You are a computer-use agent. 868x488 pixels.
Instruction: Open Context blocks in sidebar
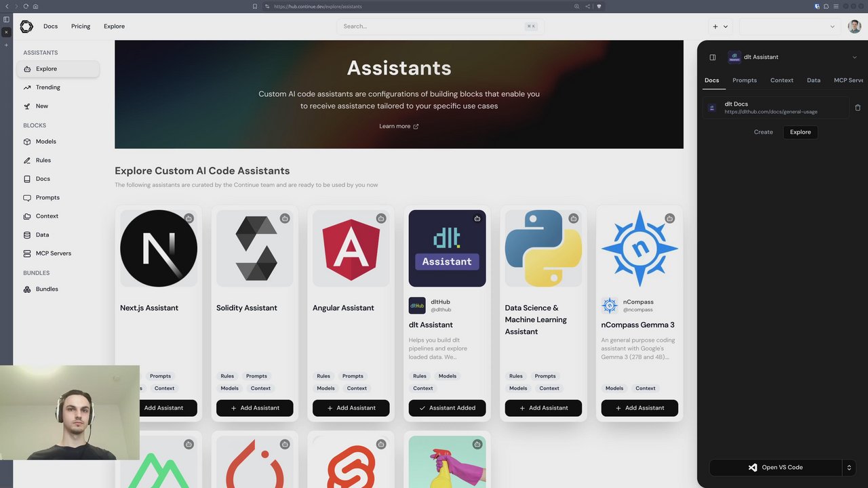[x=58, y=216]
